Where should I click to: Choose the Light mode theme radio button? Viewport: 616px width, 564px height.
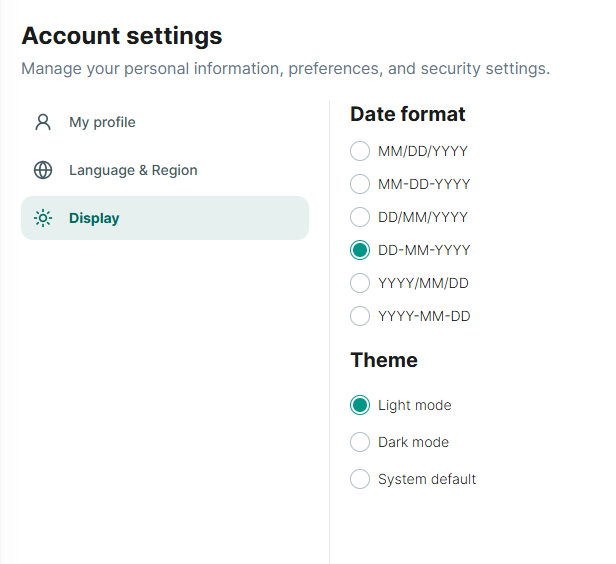point(360,405)
